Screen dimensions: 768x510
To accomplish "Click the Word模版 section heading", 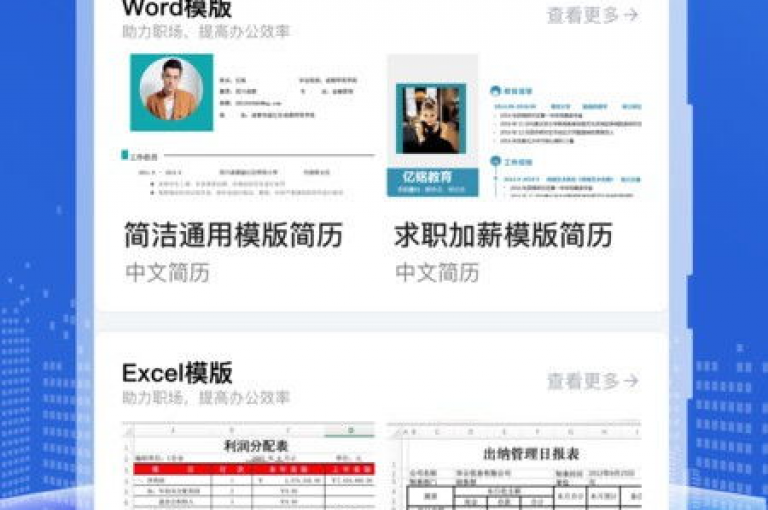I will pyautogui.click(x=177, y=8).
